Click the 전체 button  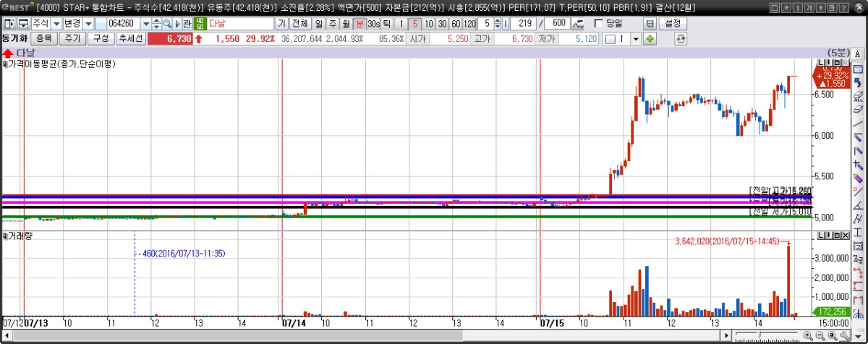click(x=299, y=23)
